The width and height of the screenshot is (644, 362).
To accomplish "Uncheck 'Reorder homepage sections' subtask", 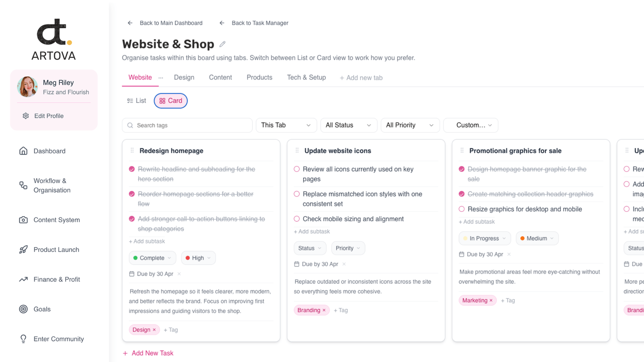I will point(132,194).
